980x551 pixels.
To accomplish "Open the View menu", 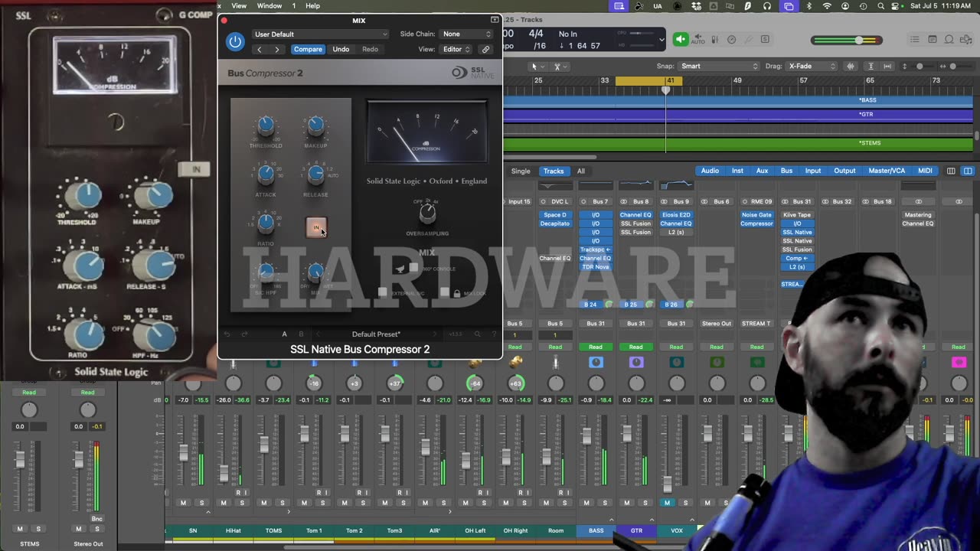I will tap(239, 6).
